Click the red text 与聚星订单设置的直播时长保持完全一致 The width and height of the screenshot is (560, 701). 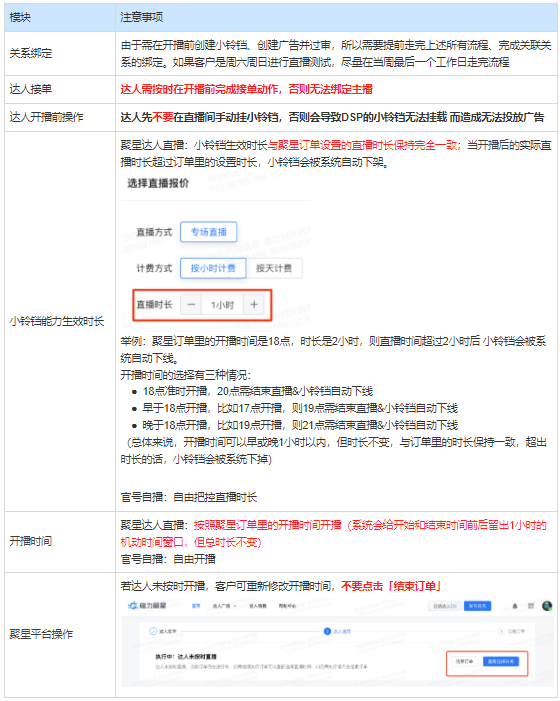click(x=362, y=145)
